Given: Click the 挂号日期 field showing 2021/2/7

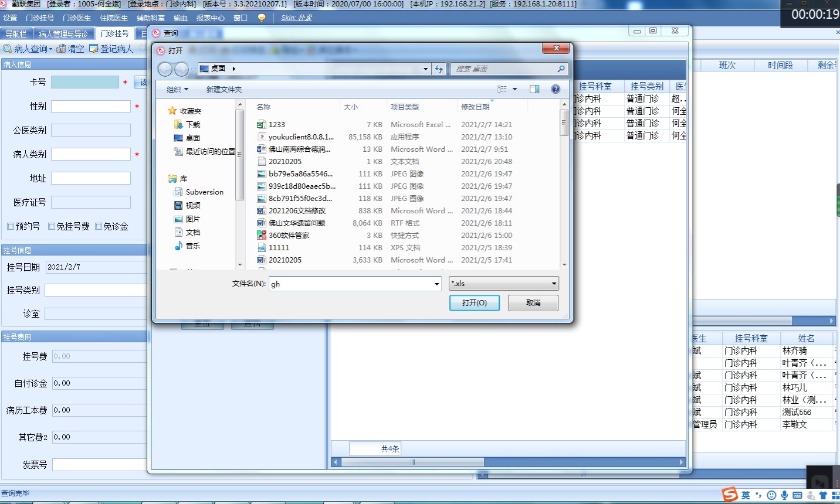Looking at the screenshot, I should (96, 267).
